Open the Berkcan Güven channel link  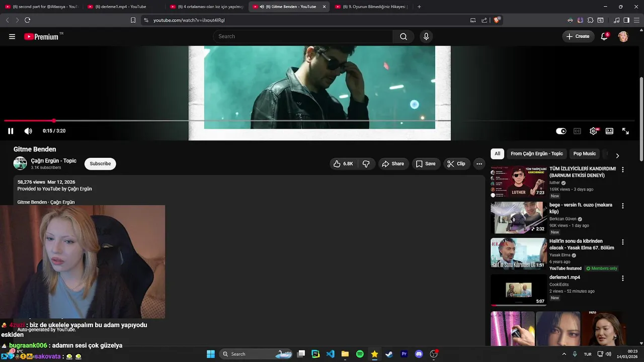(x=562, y=219)
